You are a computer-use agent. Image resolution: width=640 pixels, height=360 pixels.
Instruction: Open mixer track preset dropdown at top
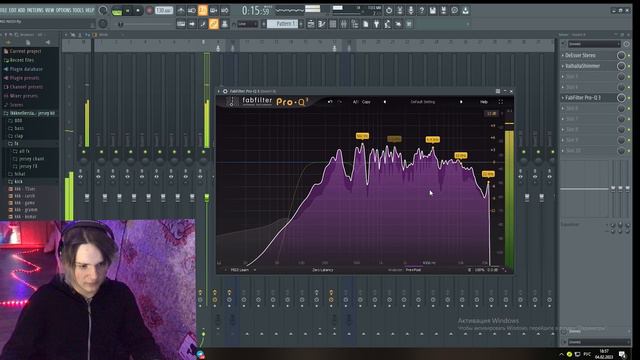tap(594, 44)
